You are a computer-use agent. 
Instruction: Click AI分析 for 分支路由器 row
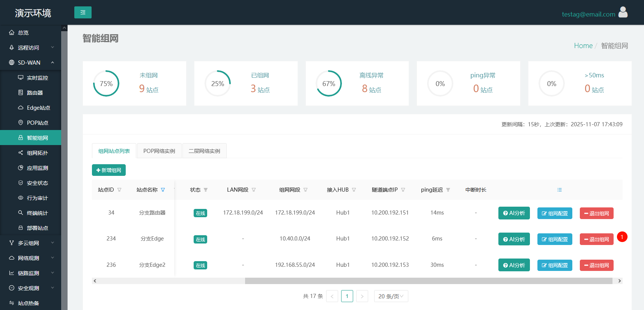[x=514, y=213]
